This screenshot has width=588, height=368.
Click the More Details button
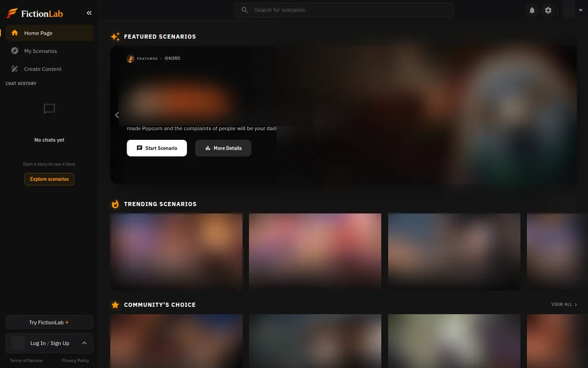point(223,148)
